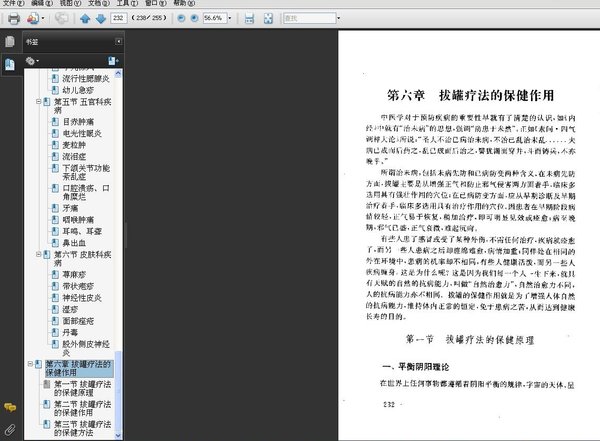This screenshot has width=600, height=441.
Task: Open the zoom level dropdown arrow
Action: (230, 18)
